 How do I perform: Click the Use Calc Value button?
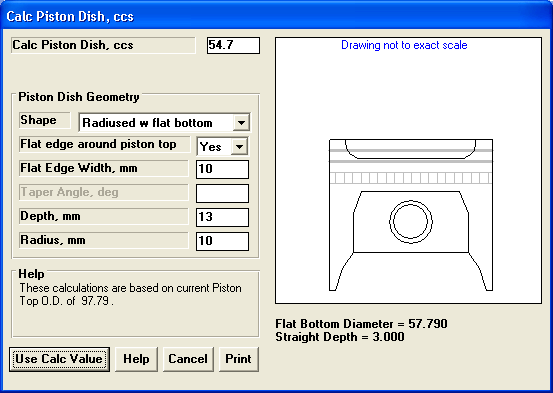tap(59, 359)
